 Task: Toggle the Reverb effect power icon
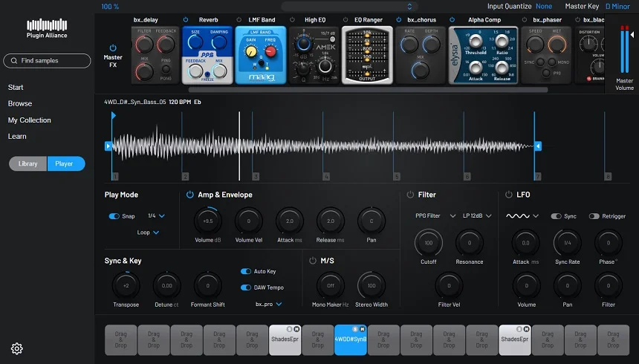(186, 19)
